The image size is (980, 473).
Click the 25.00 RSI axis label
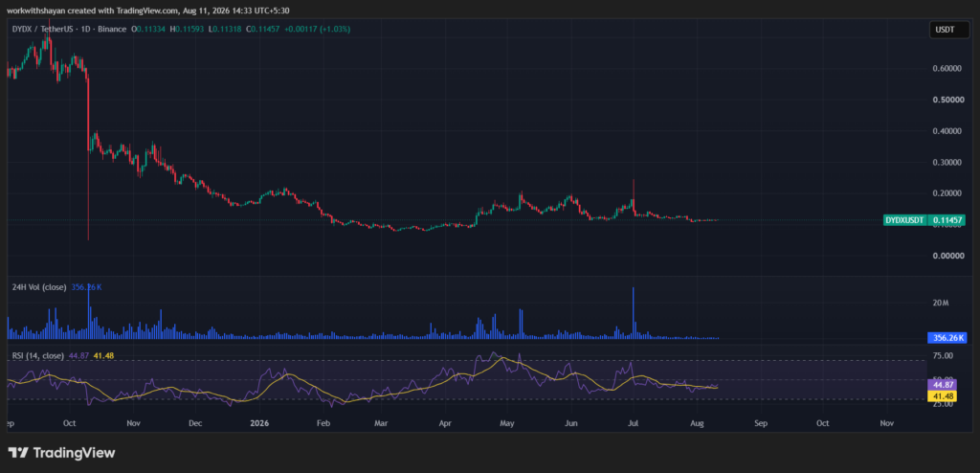pos(943,404)
